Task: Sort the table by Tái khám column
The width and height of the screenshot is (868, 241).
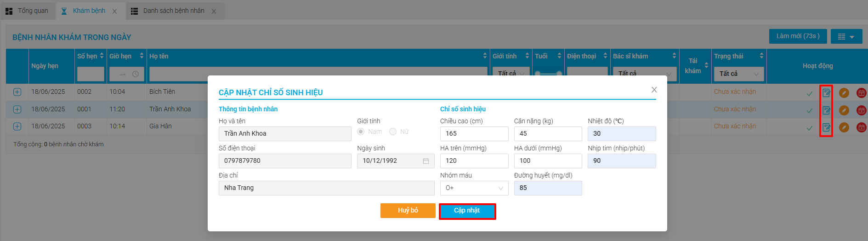Action: (x=706, y=65)
